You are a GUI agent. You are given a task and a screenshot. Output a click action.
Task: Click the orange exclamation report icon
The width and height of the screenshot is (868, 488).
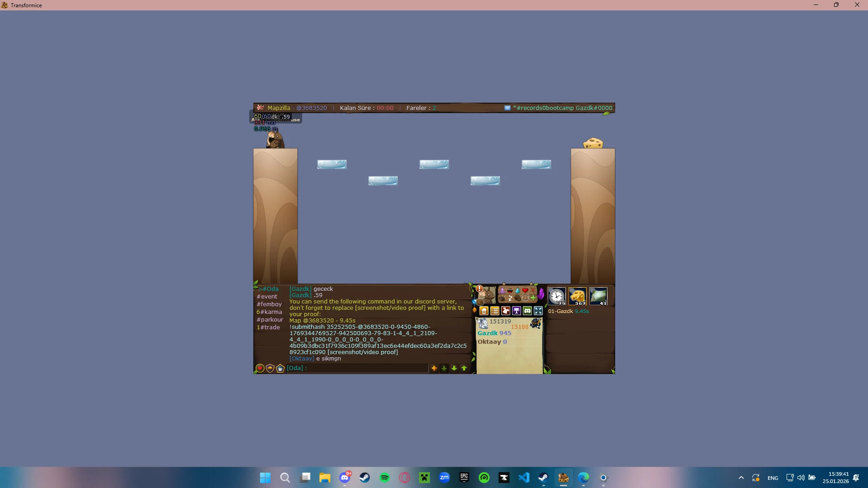click(x=479, y=289)
